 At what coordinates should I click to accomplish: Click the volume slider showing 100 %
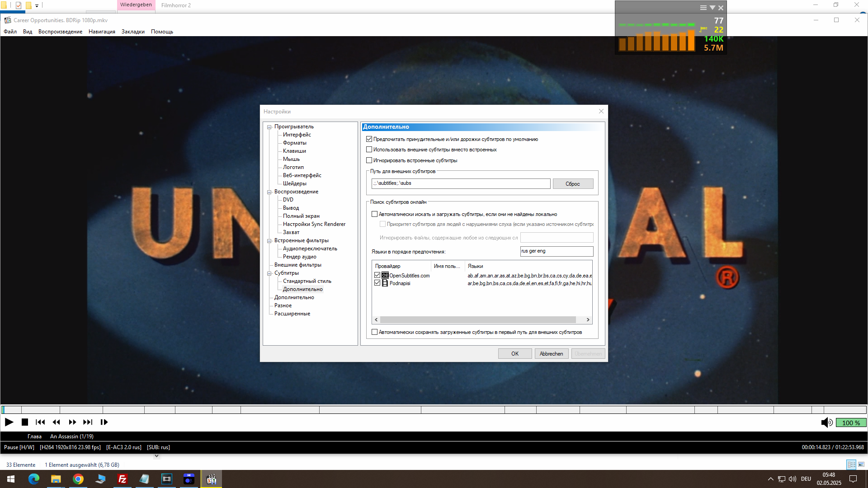pos(851,422)
